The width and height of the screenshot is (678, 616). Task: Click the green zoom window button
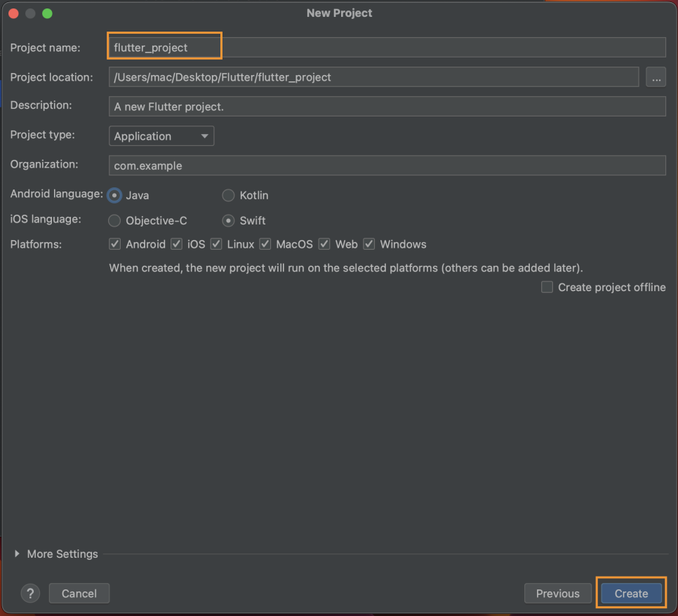47,13
